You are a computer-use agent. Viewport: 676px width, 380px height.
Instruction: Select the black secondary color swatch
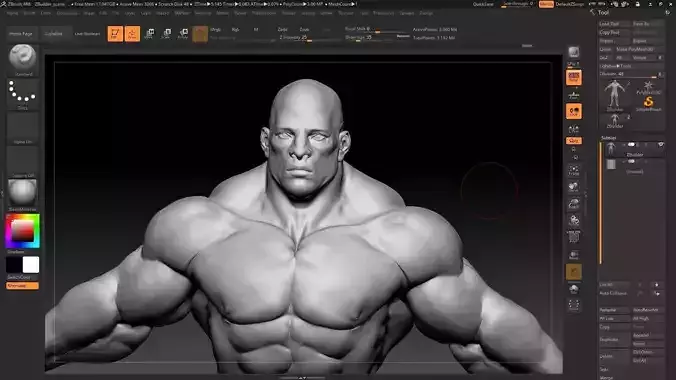click(14, 265)
